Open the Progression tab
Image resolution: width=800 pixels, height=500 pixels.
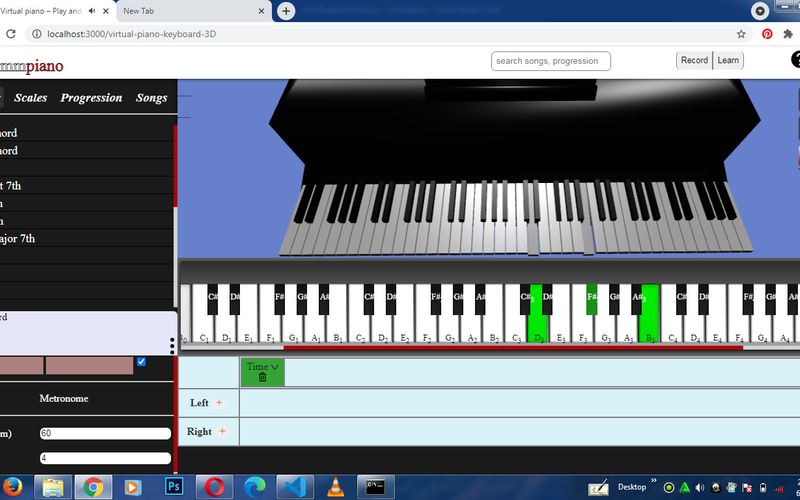tap(91, 98)
